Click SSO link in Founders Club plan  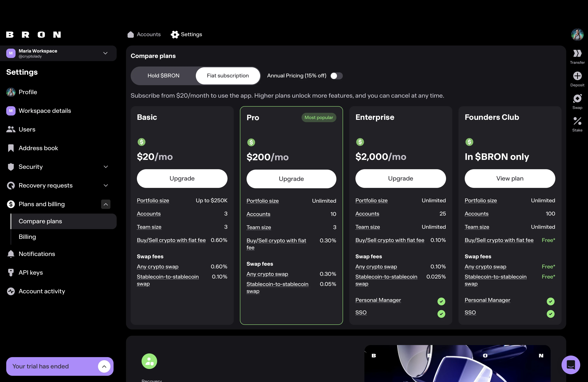(470, 313)
